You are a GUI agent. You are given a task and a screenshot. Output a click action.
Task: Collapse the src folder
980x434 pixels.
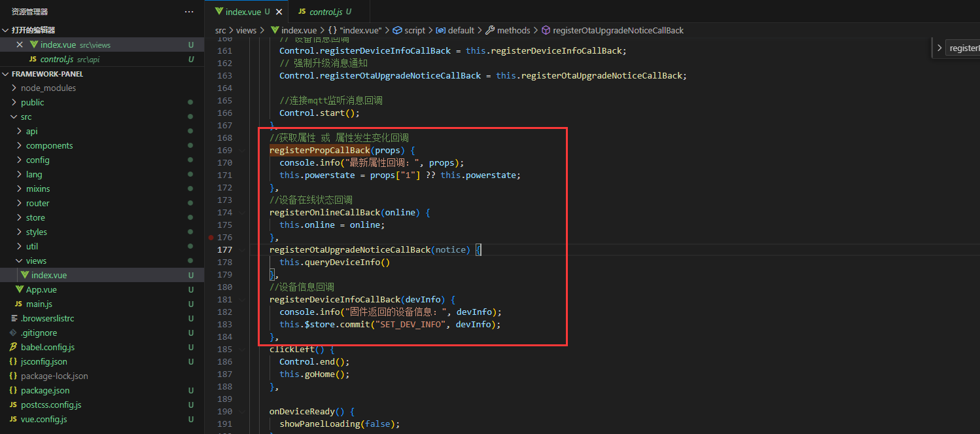(x=14, y=117)
